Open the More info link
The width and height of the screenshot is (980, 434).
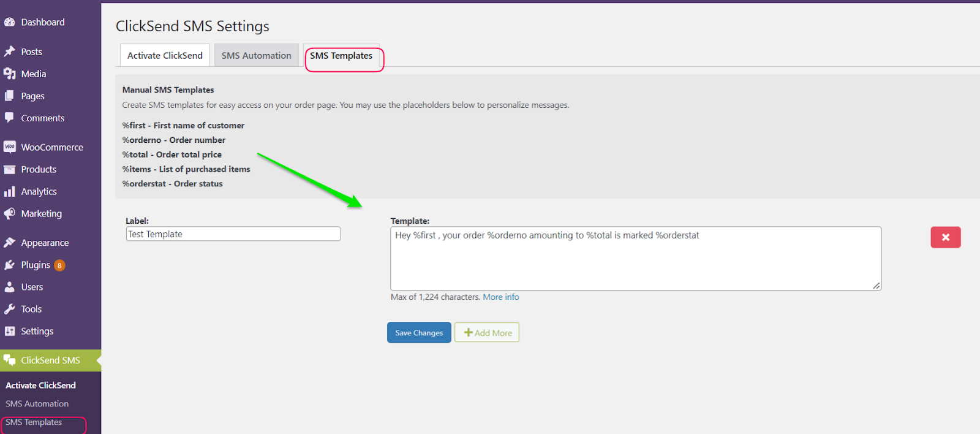point(501,297)
